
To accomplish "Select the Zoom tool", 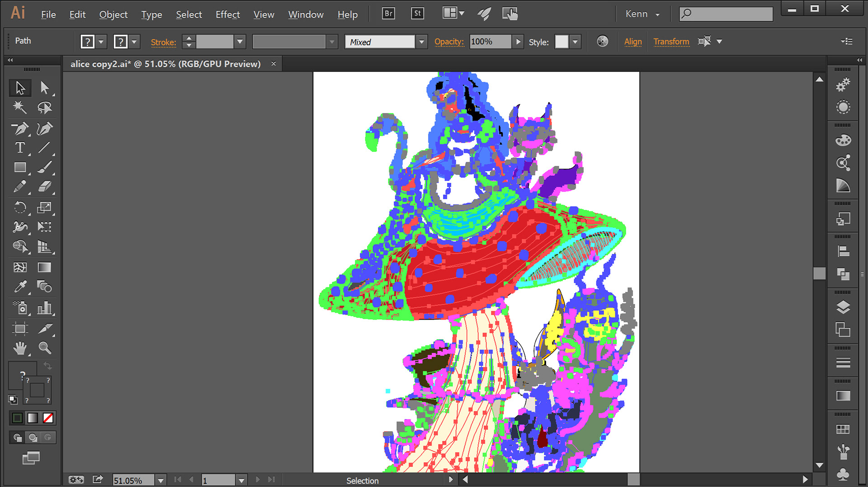I will coord(44,348).
